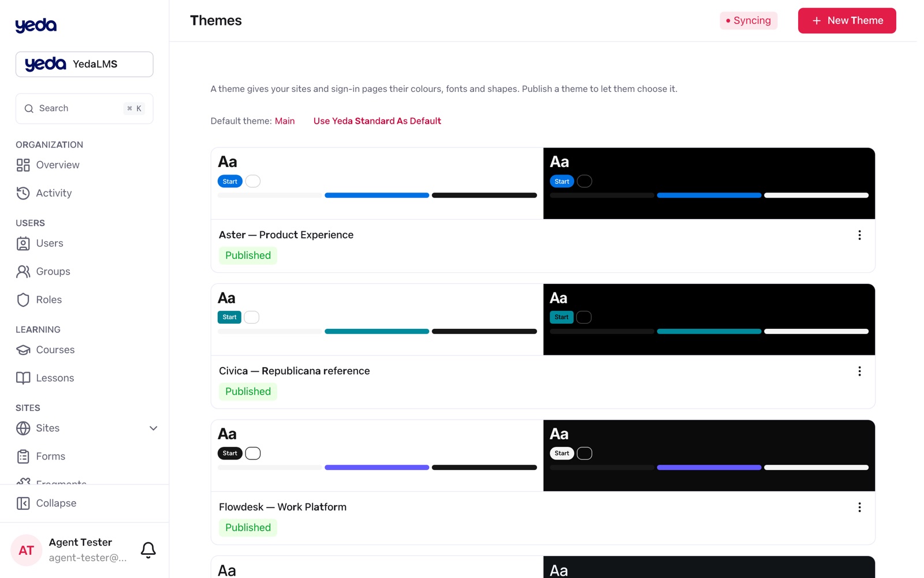924x578 pixels.
Task: Click the yeda logo at top
Action: pyautogui.click(x=36, y=25)
